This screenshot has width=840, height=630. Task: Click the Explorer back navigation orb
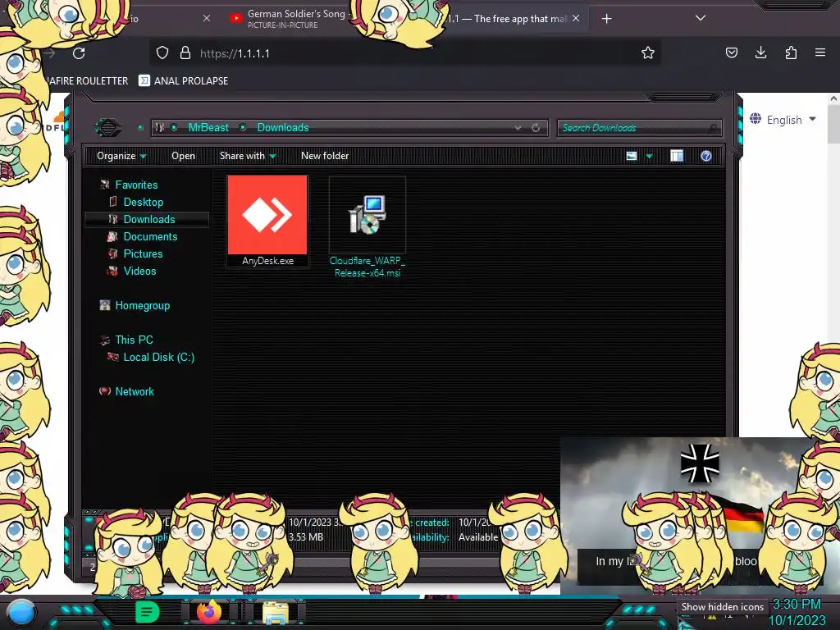click(107, 127)
